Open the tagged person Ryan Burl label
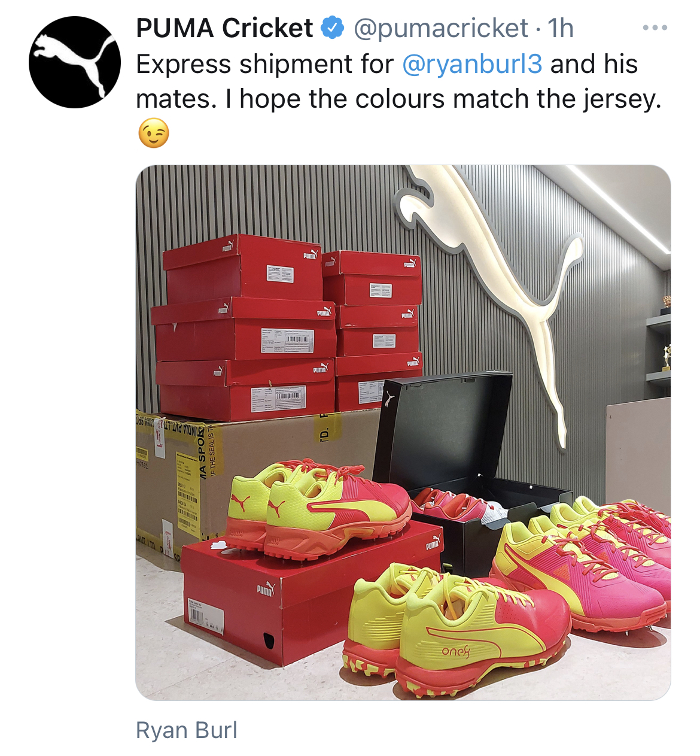The height and width of the screenshot is (756, 700). [187, 730]
